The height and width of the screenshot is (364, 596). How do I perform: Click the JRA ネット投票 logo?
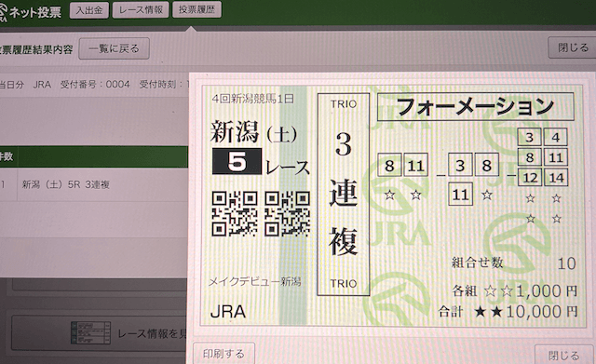pos(31,11)
